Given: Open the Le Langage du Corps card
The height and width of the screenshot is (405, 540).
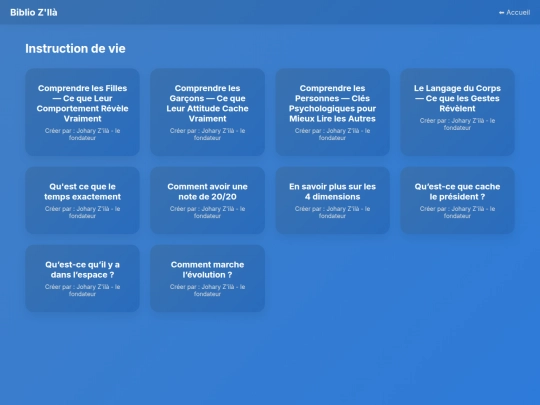Looking at the screenshot, I should point(457,112).
